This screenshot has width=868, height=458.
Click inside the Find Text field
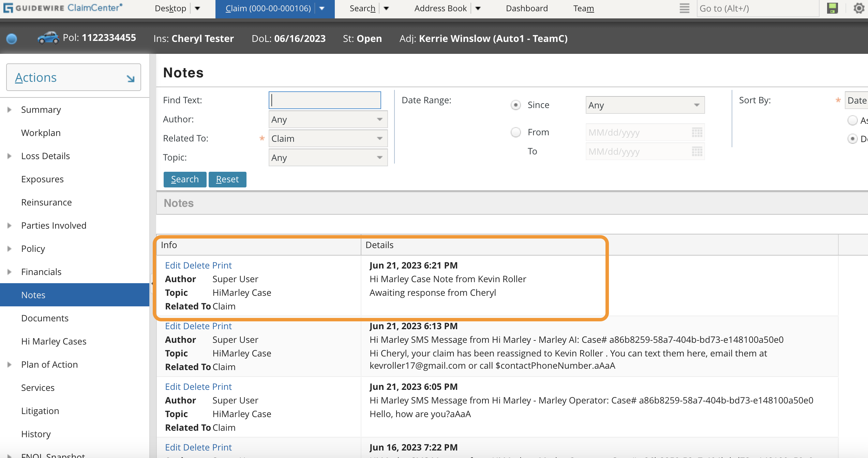(324, 100)
